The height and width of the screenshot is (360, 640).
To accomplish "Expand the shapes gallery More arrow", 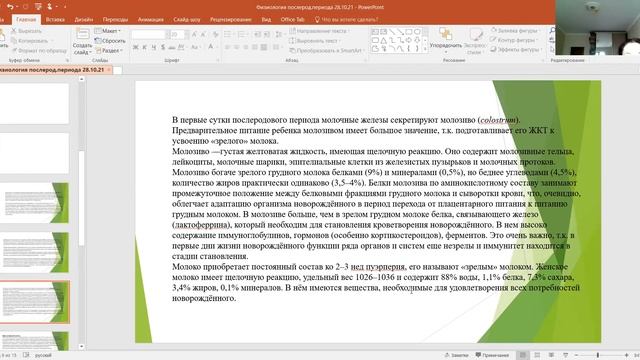I will pyautogui.click(x=425, y=49).
